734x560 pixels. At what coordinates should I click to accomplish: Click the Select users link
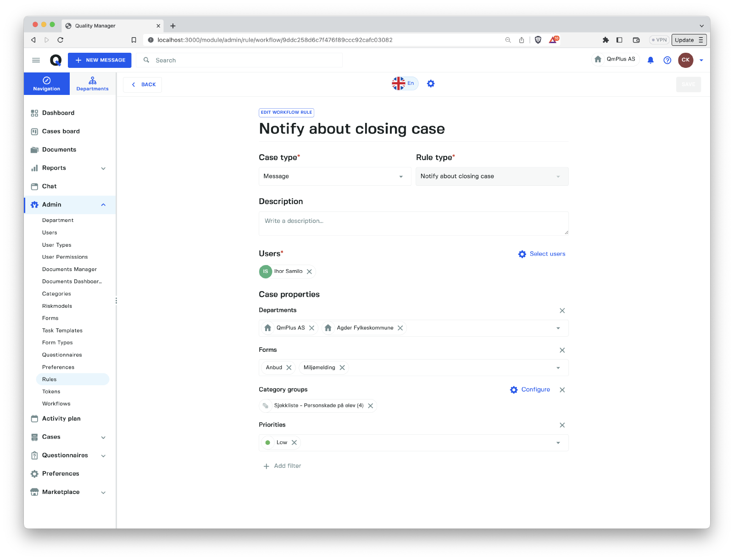[542, 254]
